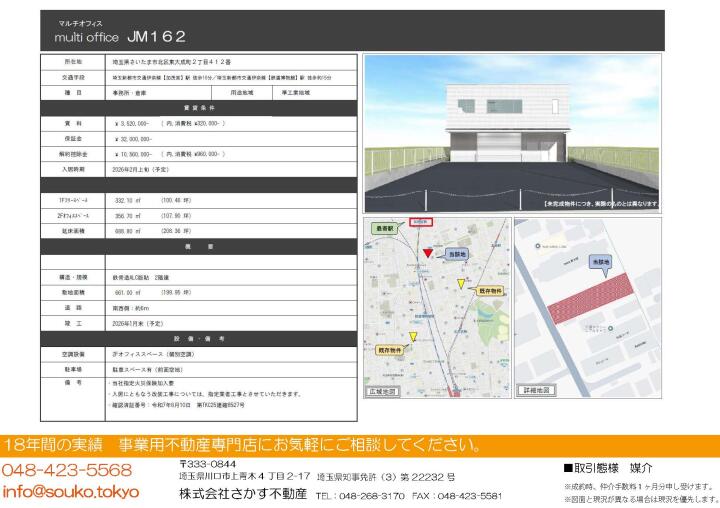Click the red station outline box on the map

[x=422, y=222]
